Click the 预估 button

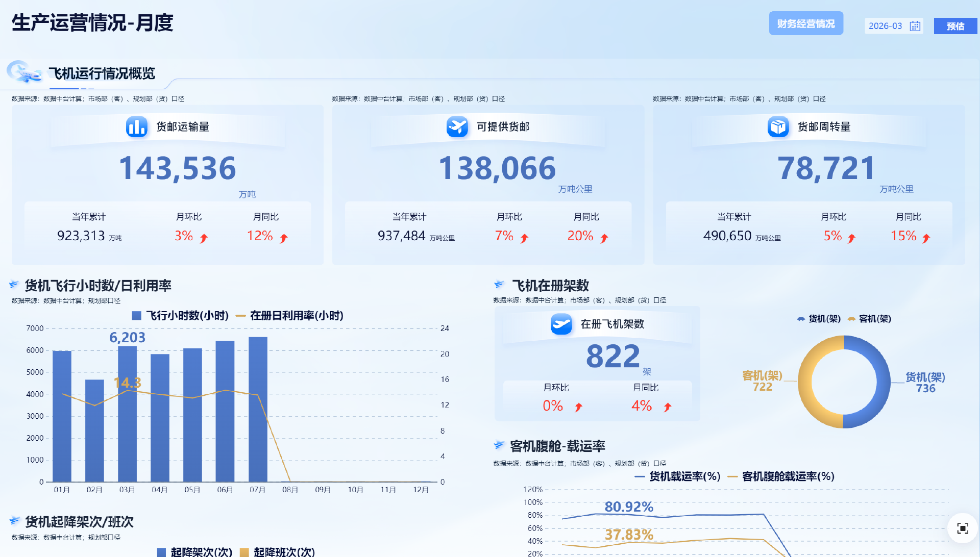(955, 26)
